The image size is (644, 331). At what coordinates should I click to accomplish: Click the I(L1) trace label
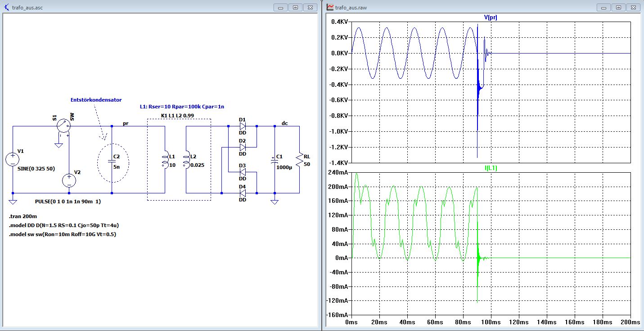click(x=490, y=168)
